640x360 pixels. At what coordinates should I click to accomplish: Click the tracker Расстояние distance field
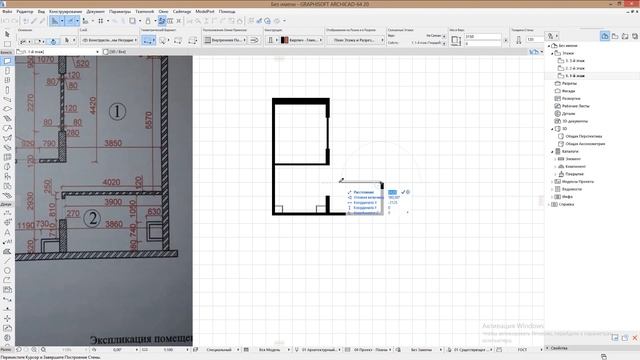tap(392, 192)
